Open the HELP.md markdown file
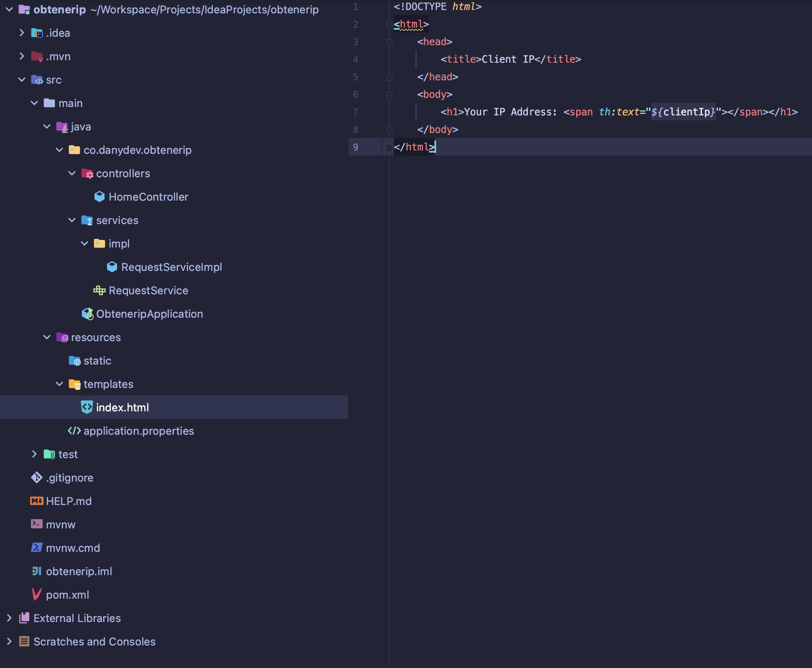The height and width of the screenshot is (668, 812). pyautogui.click(x=69, y=501)
